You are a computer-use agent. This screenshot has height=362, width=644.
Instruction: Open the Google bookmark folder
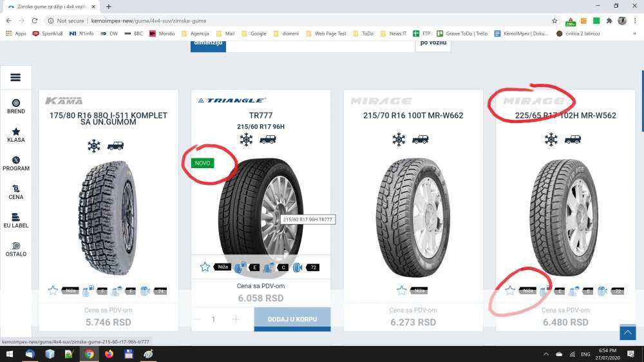pyautogui.click(x=254, y=33)
